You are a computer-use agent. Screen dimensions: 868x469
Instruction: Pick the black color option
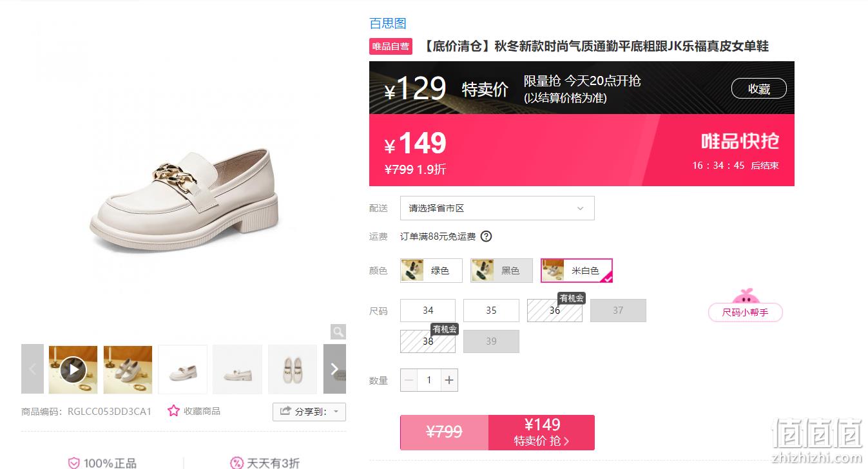point(502,271)
